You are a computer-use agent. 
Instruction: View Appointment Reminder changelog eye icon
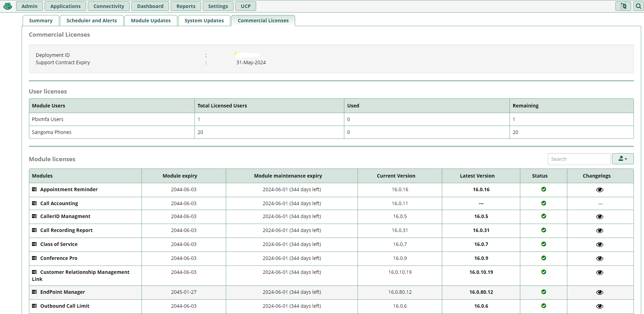[600, 190]
